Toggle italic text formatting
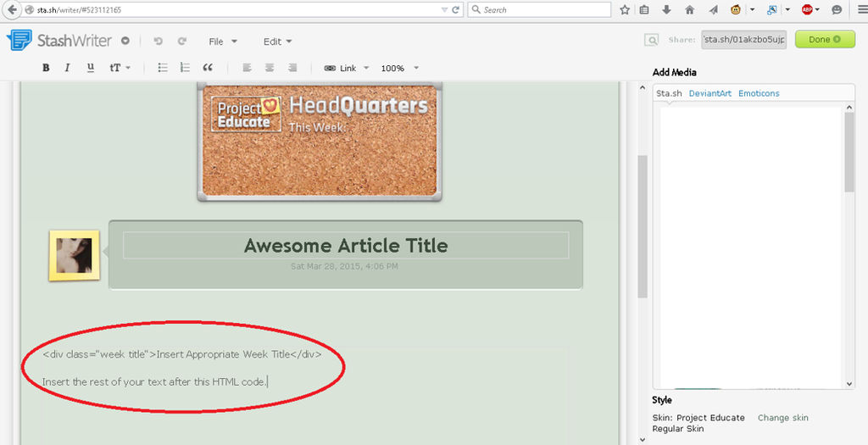868x445 pixels. (68, 68)
